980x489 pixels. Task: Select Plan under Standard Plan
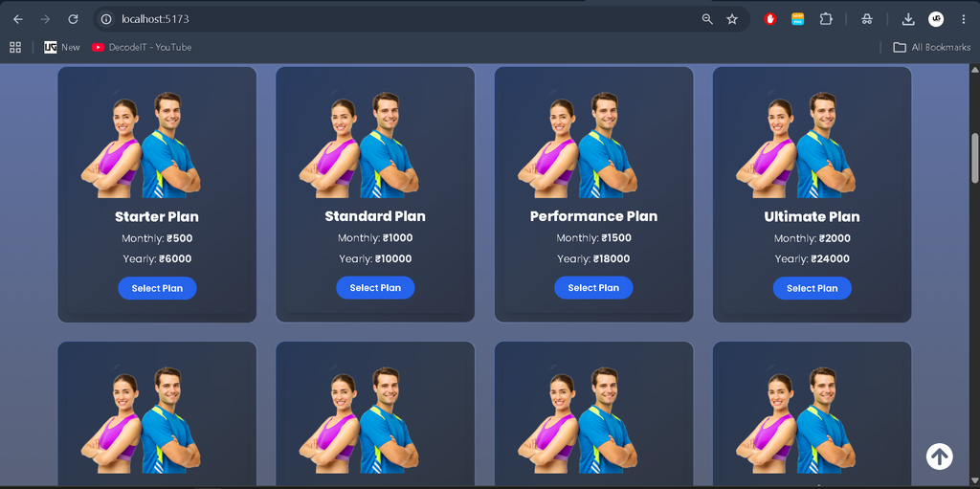[x=375, y=288]
